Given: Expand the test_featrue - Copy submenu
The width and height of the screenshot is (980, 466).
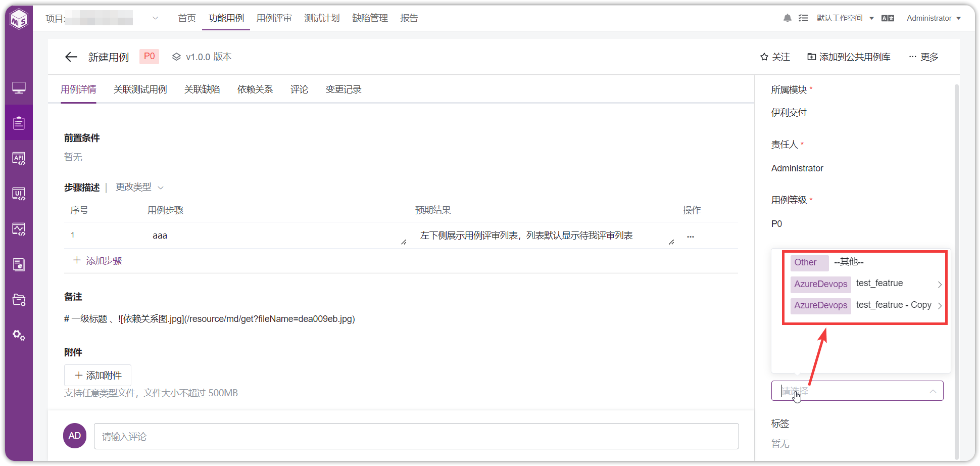Looking at the screenshot, I should point(940,306).
